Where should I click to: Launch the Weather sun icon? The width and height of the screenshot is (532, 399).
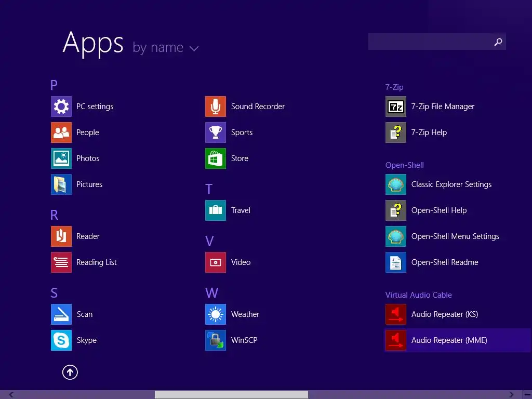pos(216,314)
